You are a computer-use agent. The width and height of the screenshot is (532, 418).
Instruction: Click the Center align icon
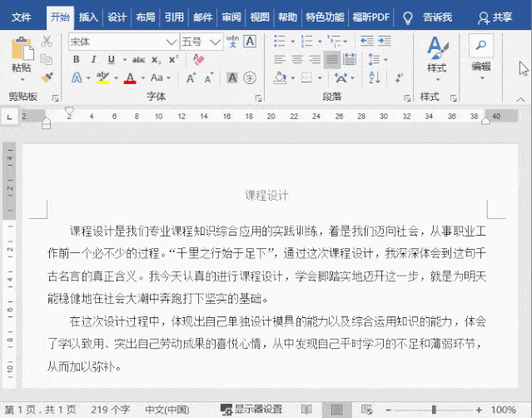pyautogui.click(x=296, y=59)
